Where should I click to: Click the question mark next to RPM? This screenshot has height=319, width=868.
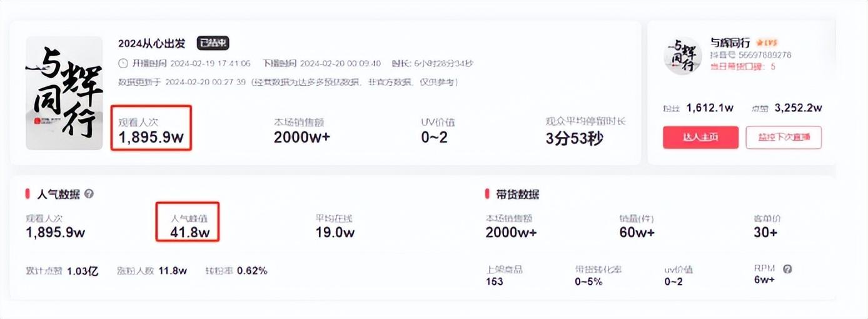(787, 269)
